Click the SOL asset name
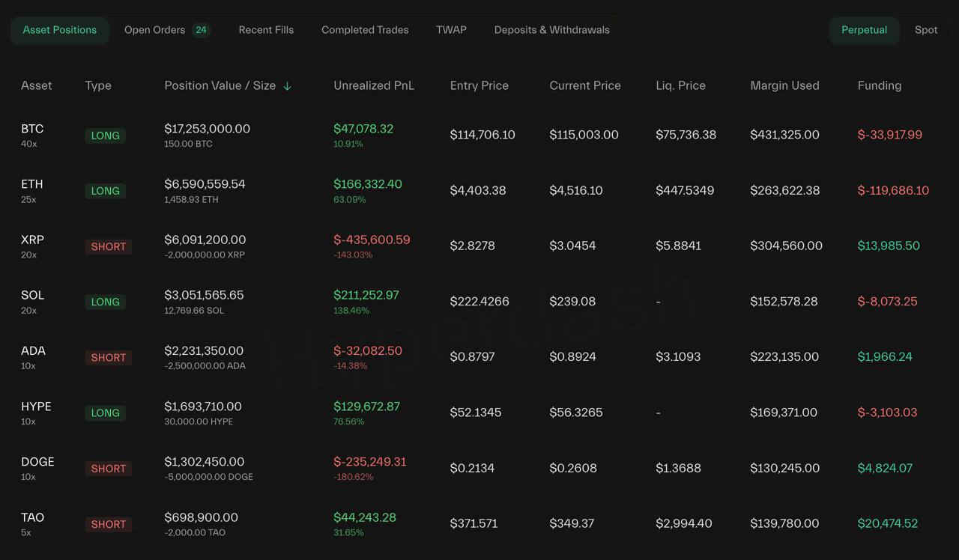Image resolution: width=959 pixels, height=560 pixels. click(x=32, y=295)
